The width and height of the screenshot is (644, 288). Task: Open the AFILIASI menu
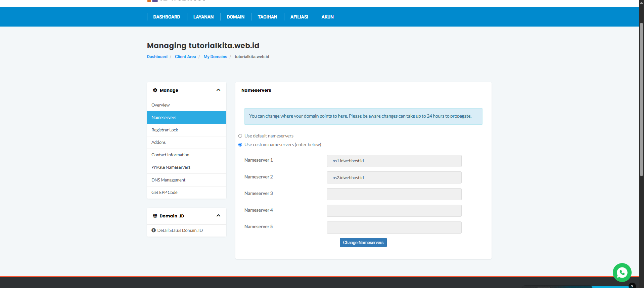(x=299, y=17)
